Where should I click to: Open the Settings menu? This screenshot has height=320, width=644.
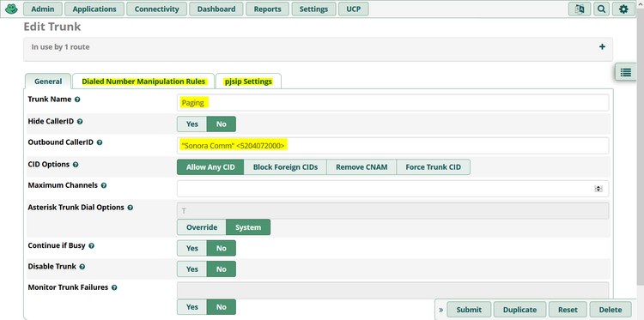coord(313,9)
